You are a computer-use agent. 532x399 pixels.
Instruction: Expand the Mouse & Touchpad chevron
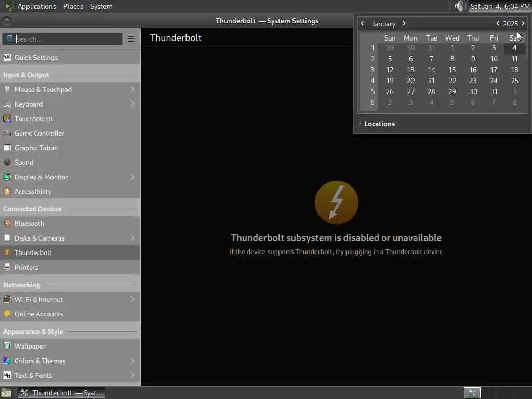point(132,89)
